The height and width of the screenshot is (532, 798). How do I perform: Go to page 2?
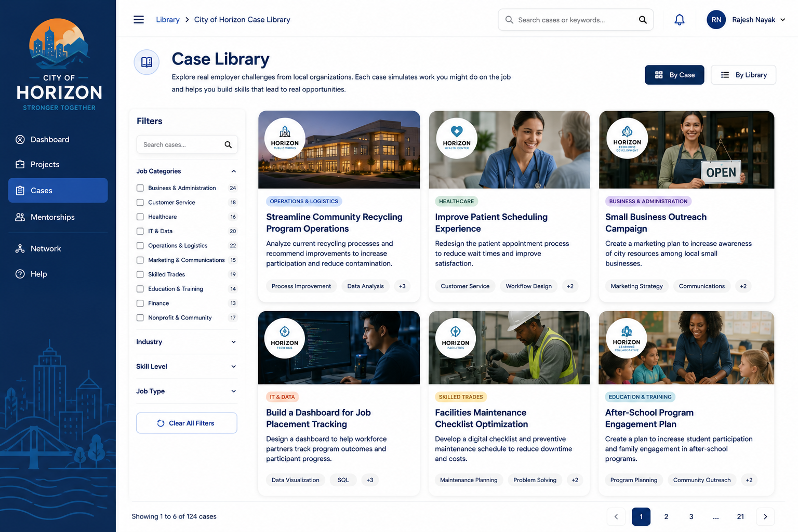point(666,516)
